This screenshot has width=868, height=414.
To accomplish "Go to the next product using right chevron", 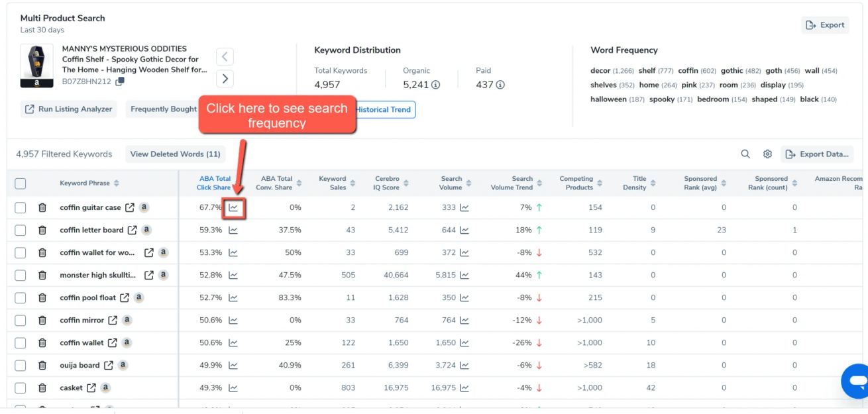I will click(x=225, y=78).
